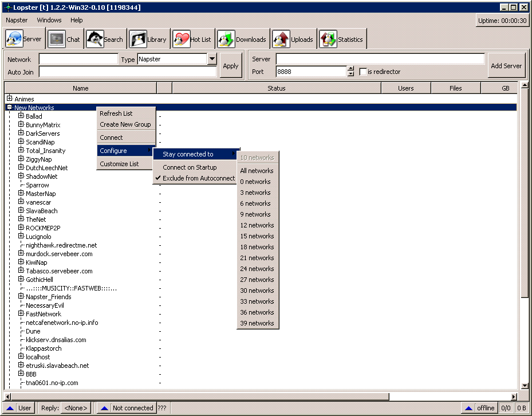Viewport: 532px width, 416px height.
Task: Sort by the Status column header
Action: point(277,88)
